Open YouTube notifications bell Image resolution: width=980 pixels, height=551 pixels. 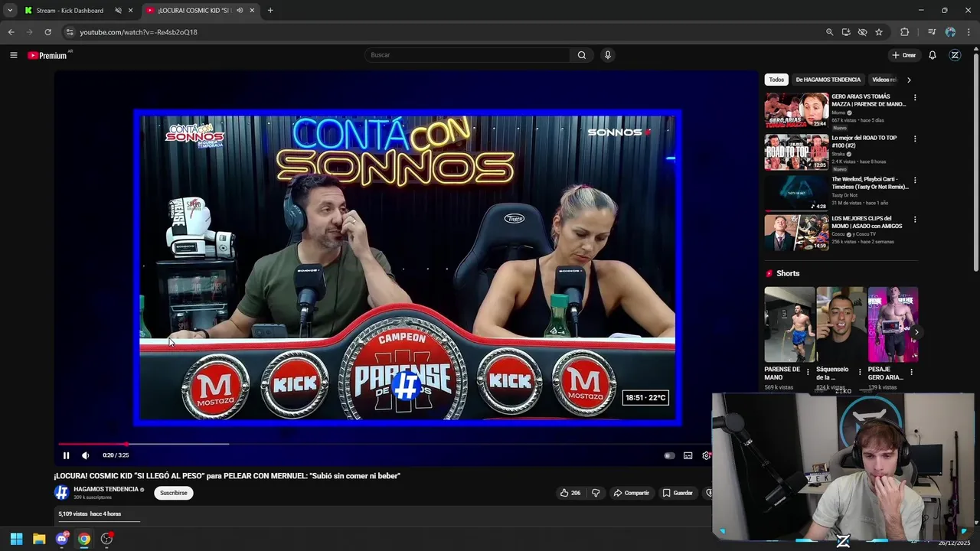click(933, 55)
